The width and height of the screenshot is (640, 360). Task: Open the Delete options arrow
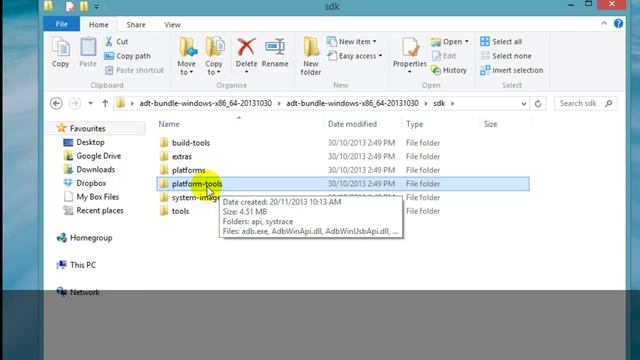(x=246, y=72)
